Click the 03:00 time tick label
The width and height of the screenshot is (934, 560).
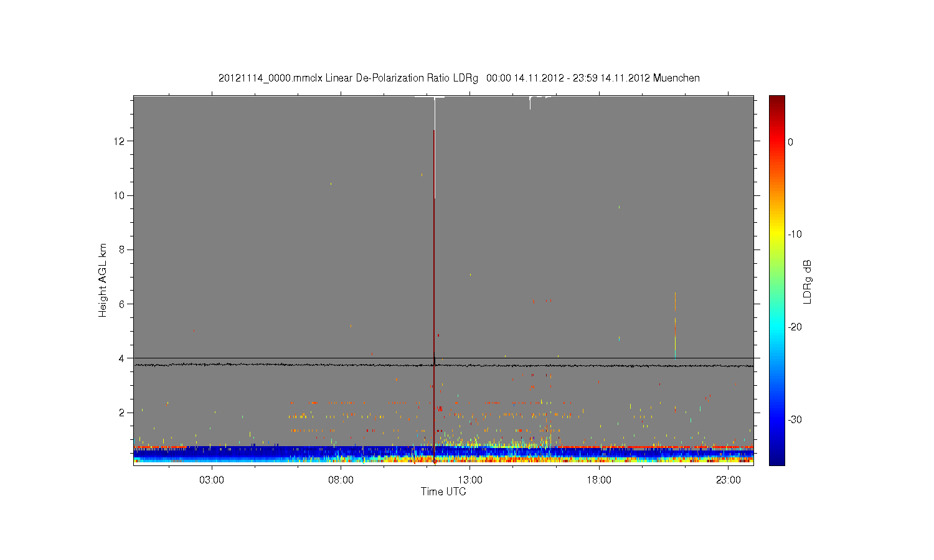point(212,480)
